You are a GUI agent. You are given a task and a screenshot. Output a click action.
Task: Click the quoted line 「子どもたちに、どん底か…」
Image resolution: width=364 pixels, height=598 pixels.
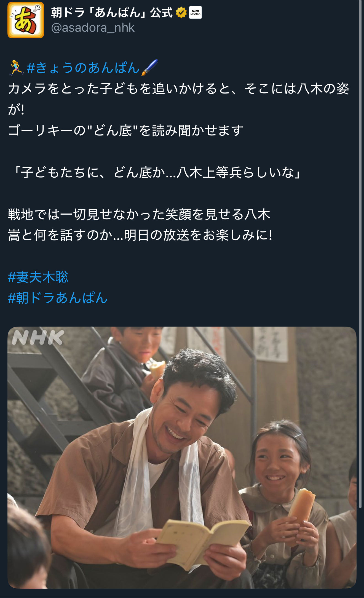(x=156, y=172)
